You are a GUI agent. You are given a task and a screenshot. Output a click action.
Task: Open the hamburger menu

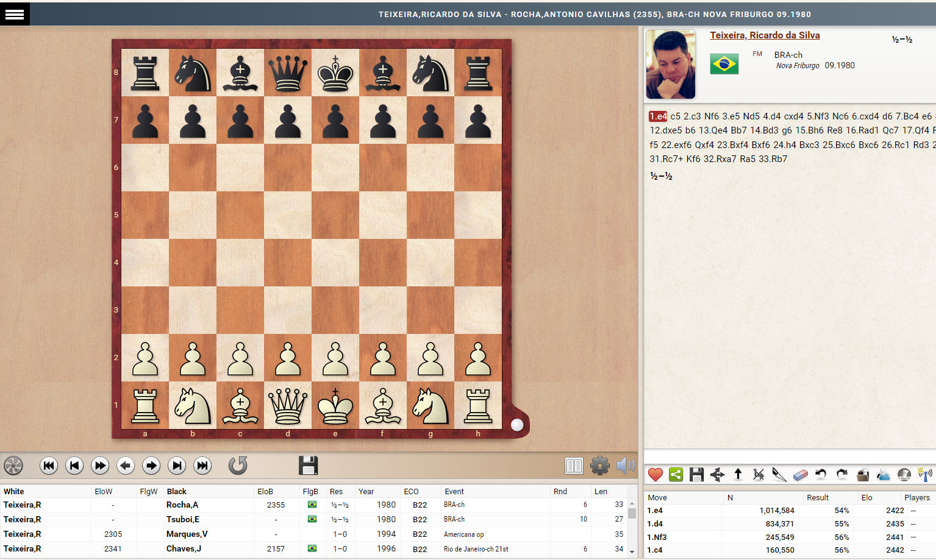[15, 14]
